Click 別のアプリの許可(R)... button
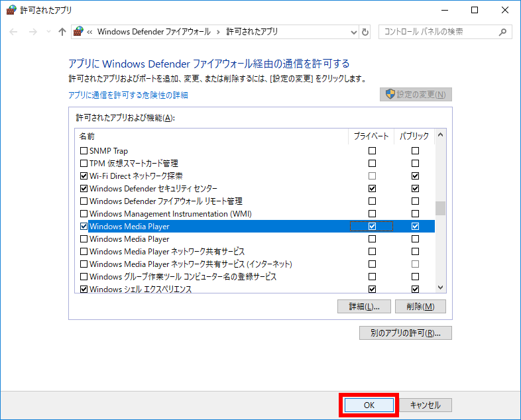Screen dimensions: 521x420 (406, 333)
